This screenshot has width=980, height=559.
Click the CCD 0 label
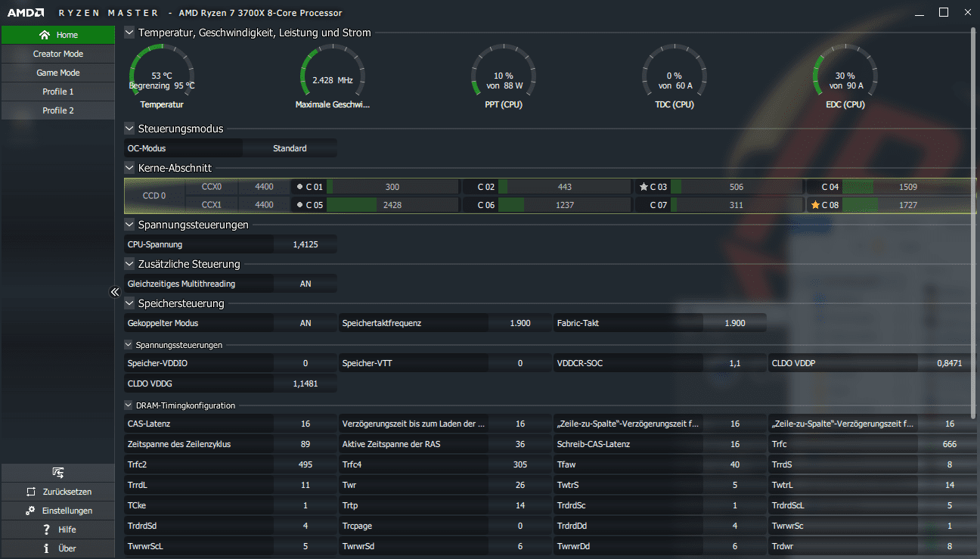pos(154,196)
